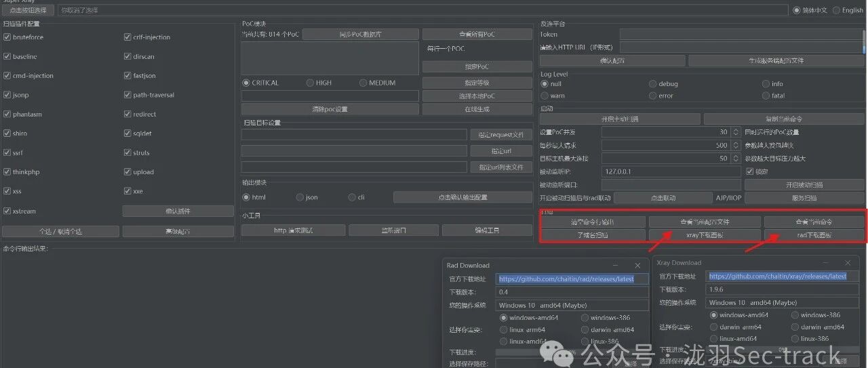This screenshot has width=868, height=368.
Task: Switch language to English
Action: (x=837, y=10)
